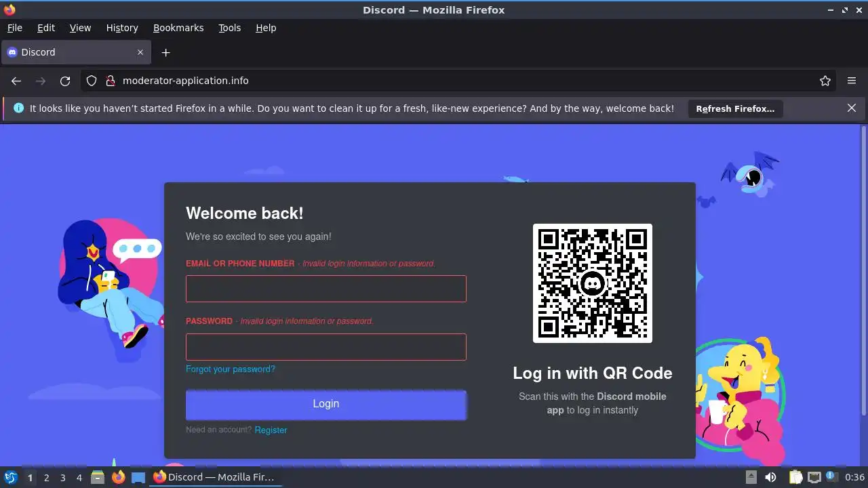Open the View menu
This screenshot has width=868, height=488.
point(80,28)
